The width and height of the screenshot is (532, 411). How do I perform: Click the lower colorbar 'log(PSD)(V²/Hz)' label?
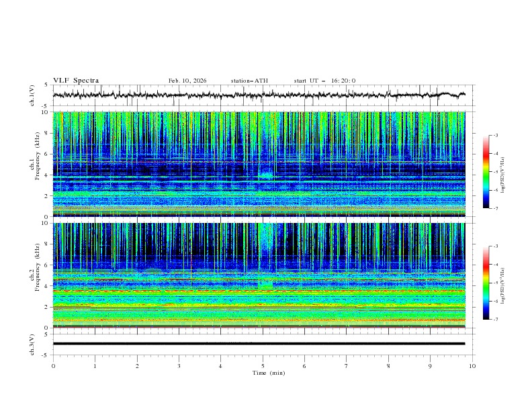pyautogui.click(x=503, y=286)
